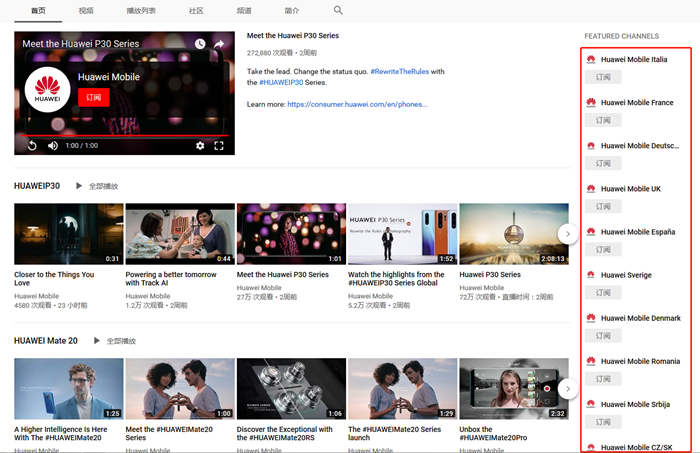Show more HUAWEI Mate 20 videos with arrow

[567, 388]
